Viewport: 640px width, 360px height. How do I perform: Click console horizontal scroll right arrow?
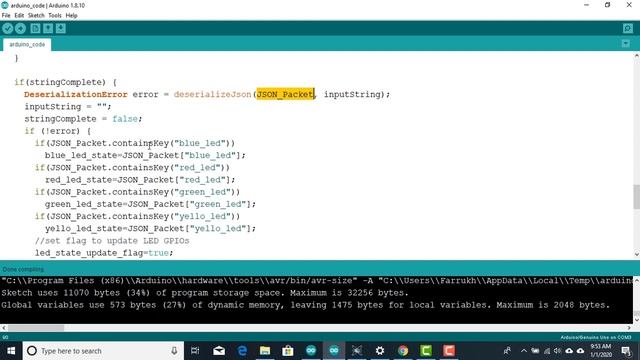point(629,328)
